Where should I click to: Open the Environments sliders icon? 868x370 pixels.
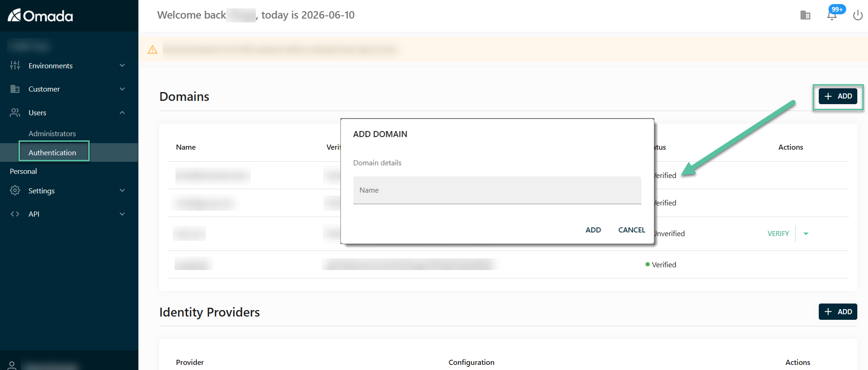tap(15, 66)
